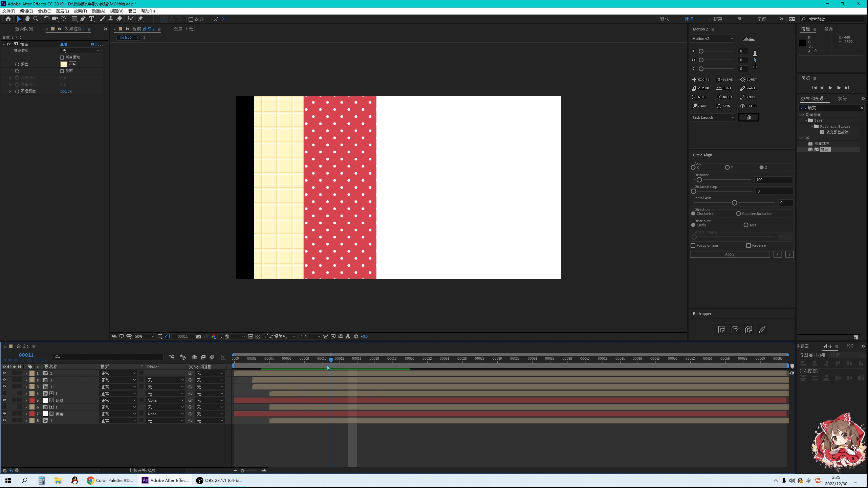Open the 填充蒙版 dropdown
The height and width of the screenshot is (488, 868).
pyautogui.click(x=81, y=51)
